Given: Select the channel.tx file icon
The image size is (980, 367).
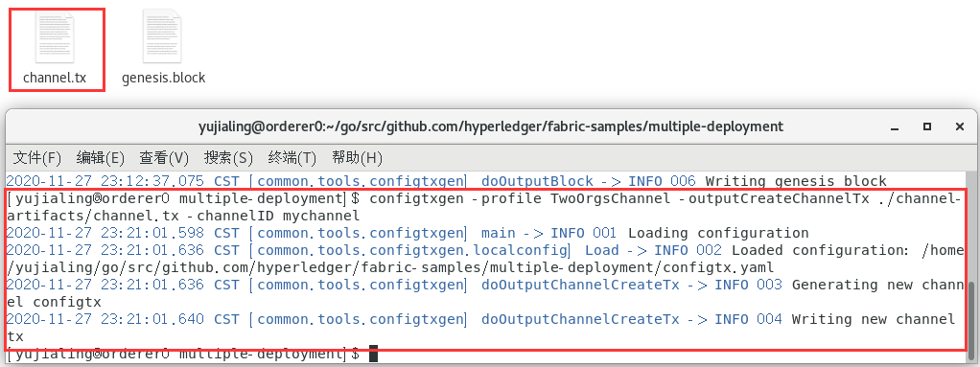Looking at the screenshot, I should (x=55, y=36).
